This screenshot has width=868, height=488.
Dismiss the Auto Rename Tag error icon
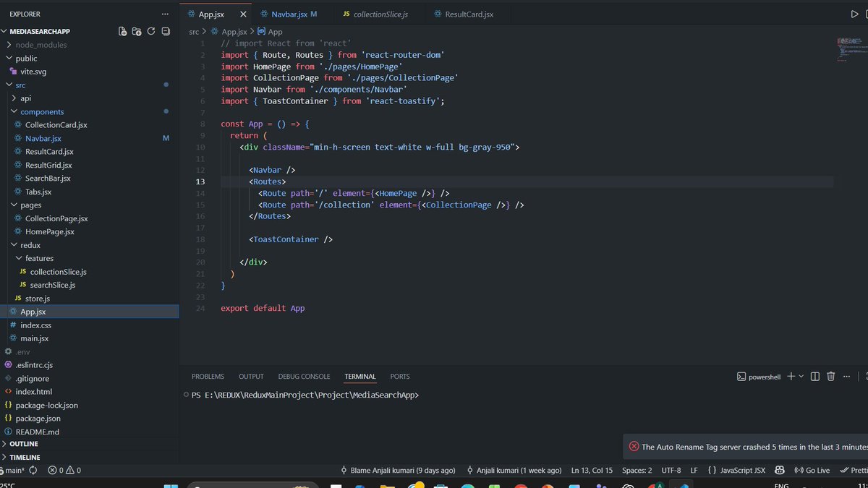[634, 447]
